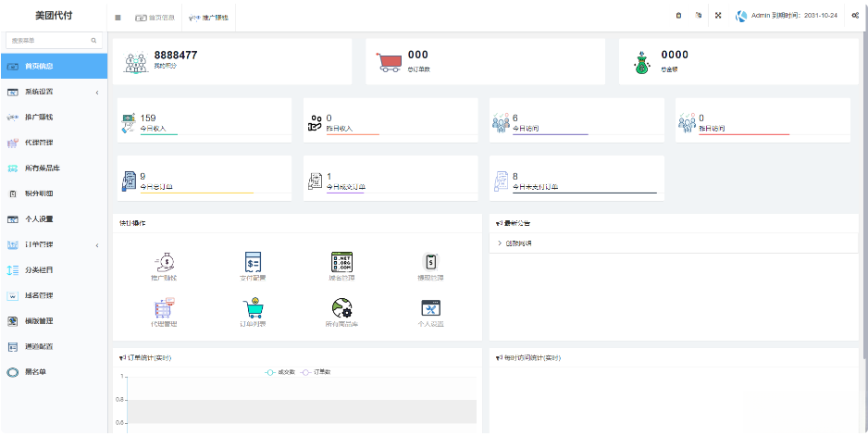Image resolution: width=868 pixels, height=436 pixels.
Task: Click the 今日收入 159 stat card
Action: click(204, 122)
